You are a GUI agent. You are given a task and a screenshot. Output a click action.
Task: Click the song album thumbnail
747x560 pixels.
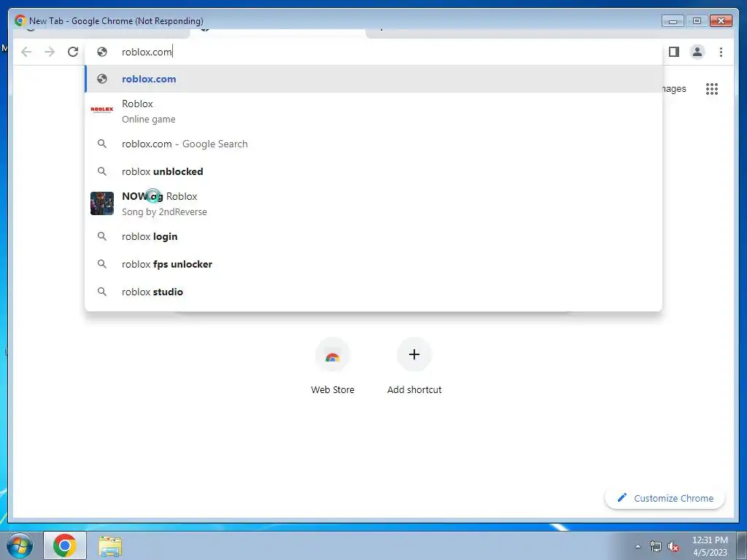102,203
